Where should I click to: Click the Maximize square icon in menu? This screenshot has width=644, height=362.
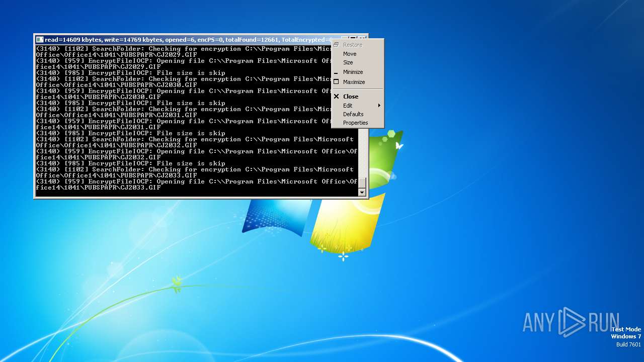pos(336,82)
